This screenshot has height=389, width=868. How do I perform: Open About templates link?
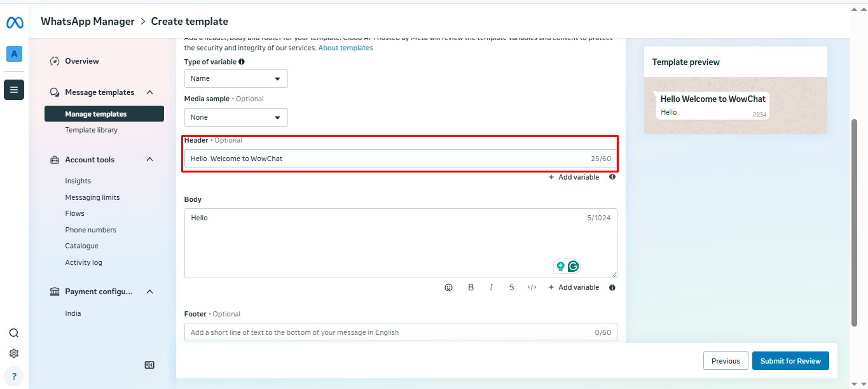point(346,48)
